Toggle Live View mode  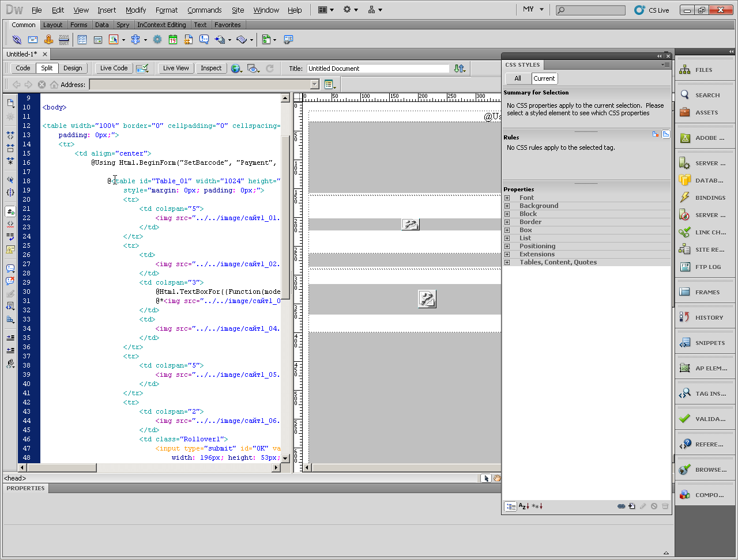click(x=176, y=68)
